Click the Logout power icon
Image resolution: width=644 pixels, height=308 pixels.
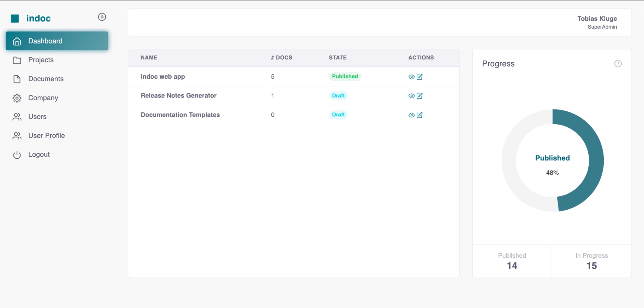point(16,154)
